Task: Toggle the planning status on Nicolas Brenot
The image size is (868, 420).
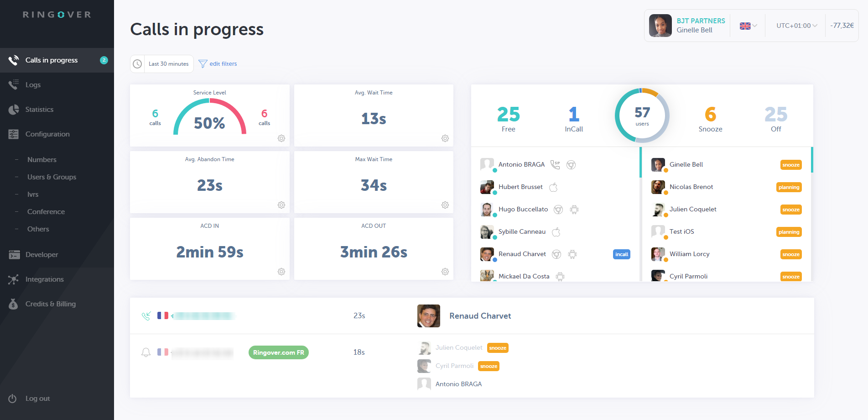Action: point(789,187)
